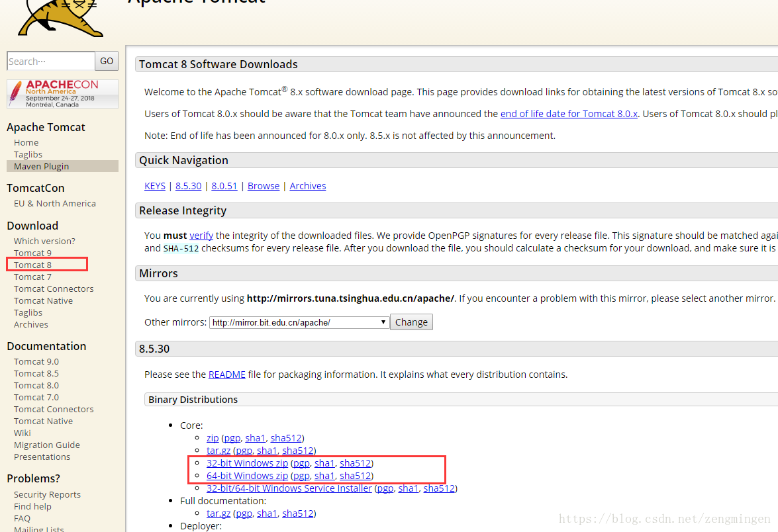Open Tomcat Native under Documentation

click(43, 421)
